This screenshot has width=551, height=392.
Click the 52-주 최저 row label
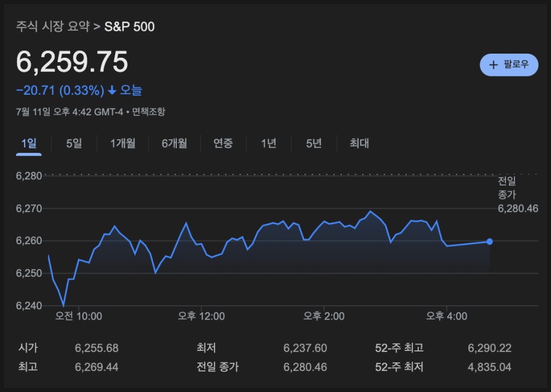(x=399, y=367)
